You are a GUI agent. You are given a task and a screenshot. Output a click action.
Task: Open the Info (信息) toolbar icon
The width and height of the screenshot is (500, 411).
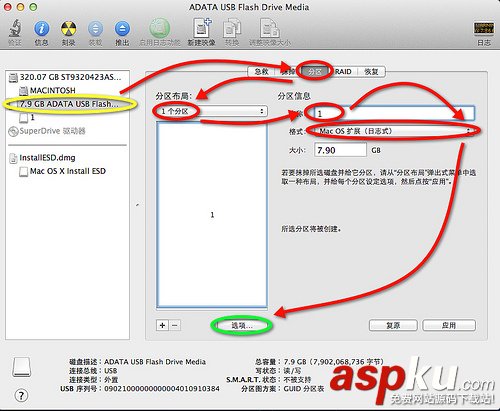click(x=41, y=29)
